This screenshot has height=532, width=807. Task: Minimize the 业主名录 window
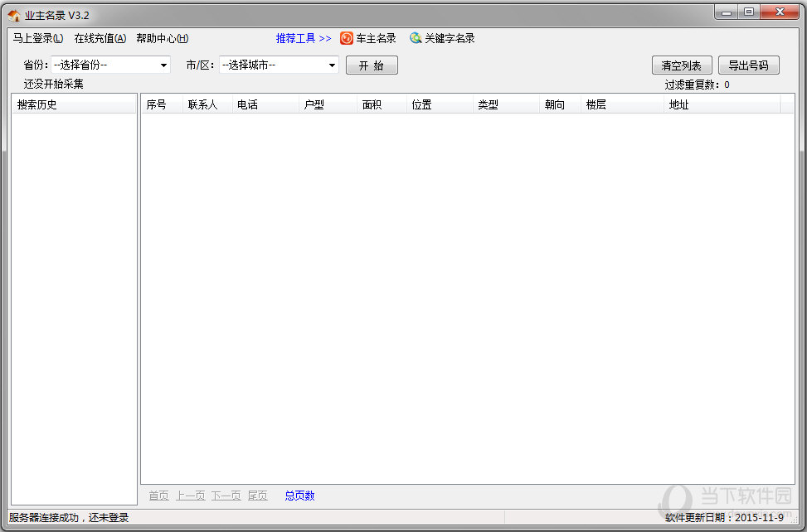point(727,12)
